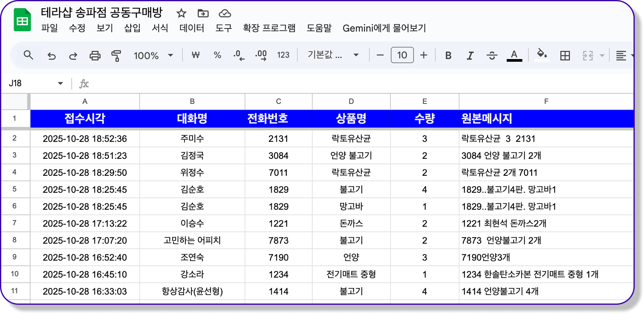Open the fill color picker
This screenshot has height=314, width=644.
coord(542,55)
